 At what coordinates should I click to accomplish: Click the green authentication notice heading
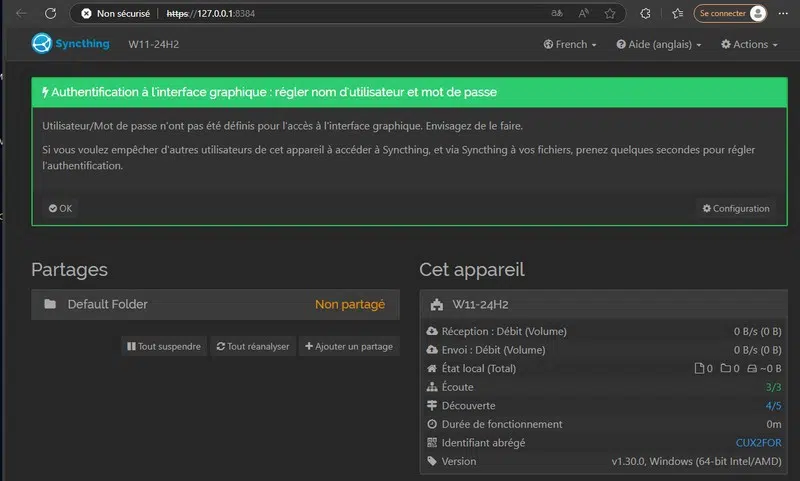(x=409, y=92)
